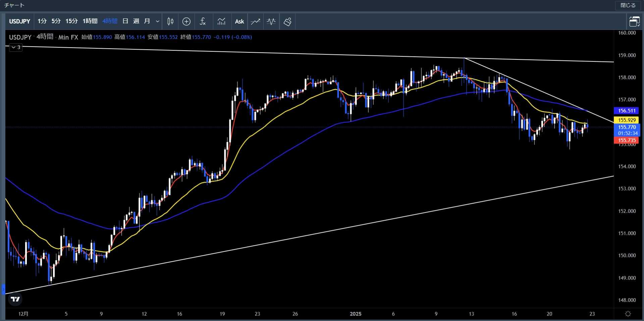
Task: Click the 160.000 price axis label
Action: point(627,33)
